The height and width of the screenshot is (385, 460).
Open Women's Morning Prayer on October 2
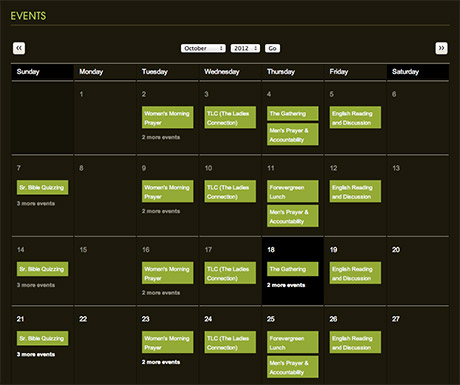pyautogui.click(x=167, y=117)
